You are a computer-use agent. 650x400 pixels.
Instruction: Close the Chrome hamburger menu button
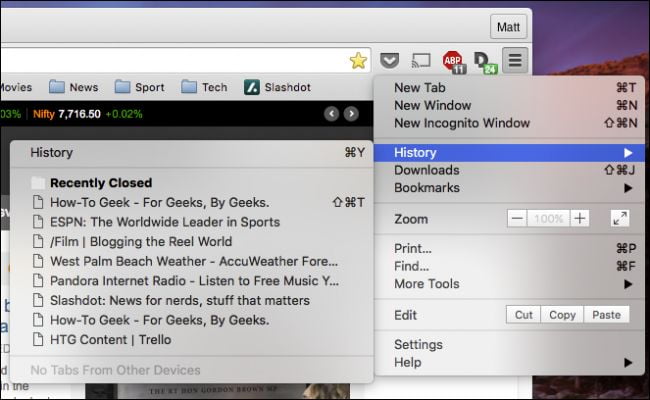point(515,61)
